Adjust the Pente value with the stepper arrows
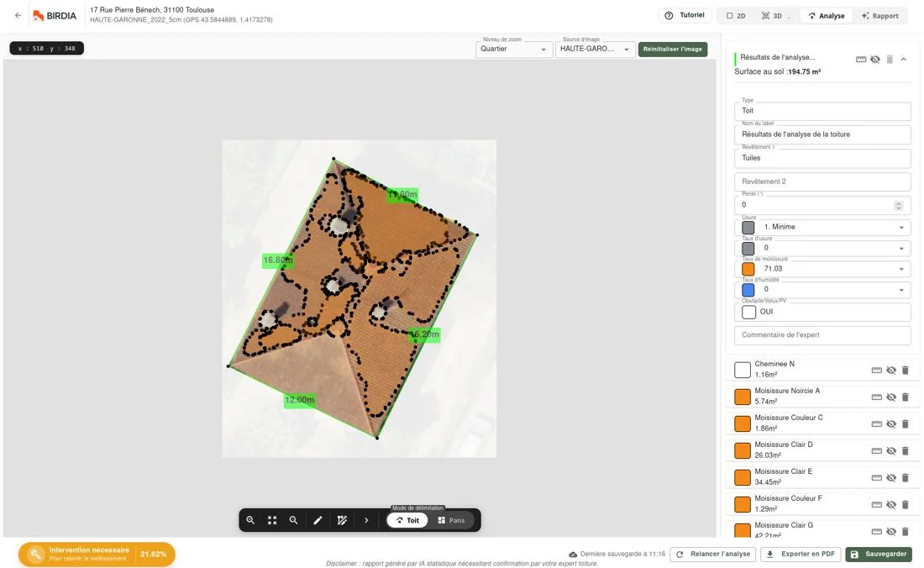 [898, 206]
